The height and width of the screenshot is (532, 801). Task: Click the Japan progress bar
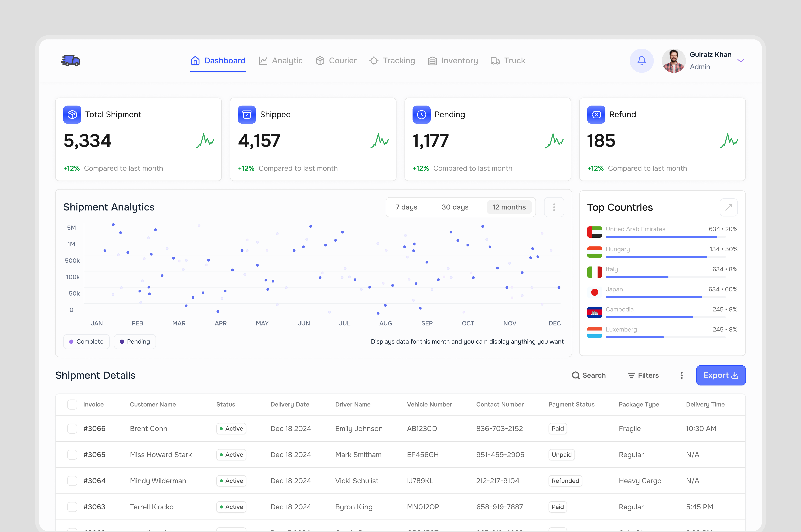(665, 297)
